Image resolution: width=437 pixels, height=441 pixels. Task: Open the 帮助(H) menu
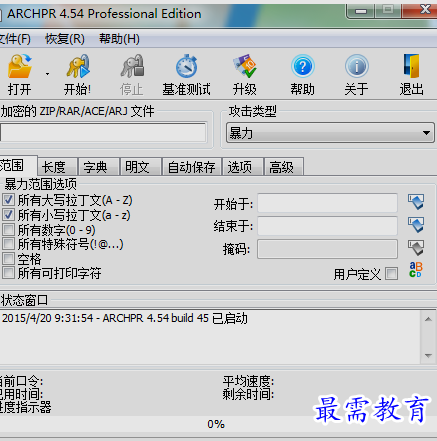pos(119,39)
